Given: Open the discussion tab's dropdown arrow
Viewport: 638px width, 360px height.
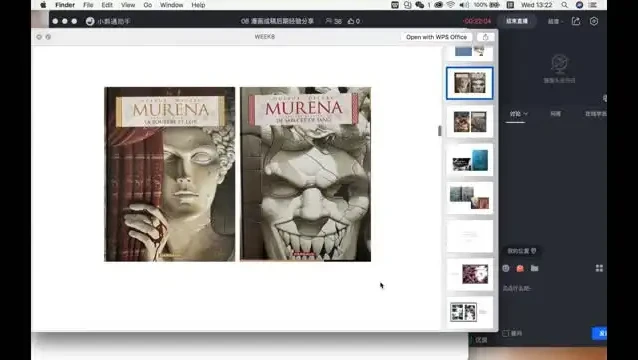Looking at the screenshot, I should [526, 114].
